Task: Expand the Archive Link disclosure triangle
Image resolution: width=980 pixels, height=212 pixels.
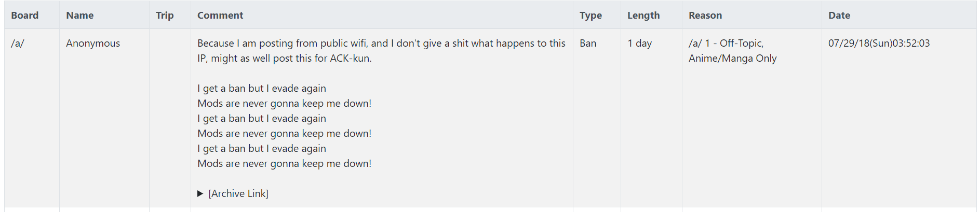Action: tap(200, 193)
